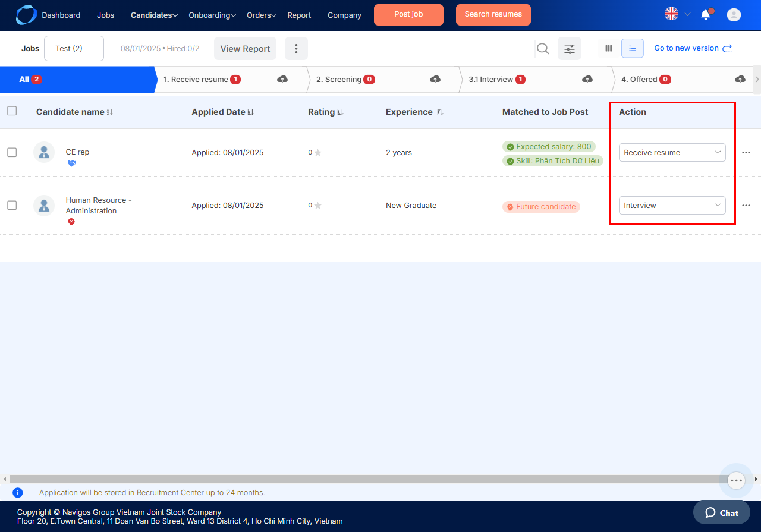
Task: Open language chevron next to flag
Action: [x=687, y=14]
